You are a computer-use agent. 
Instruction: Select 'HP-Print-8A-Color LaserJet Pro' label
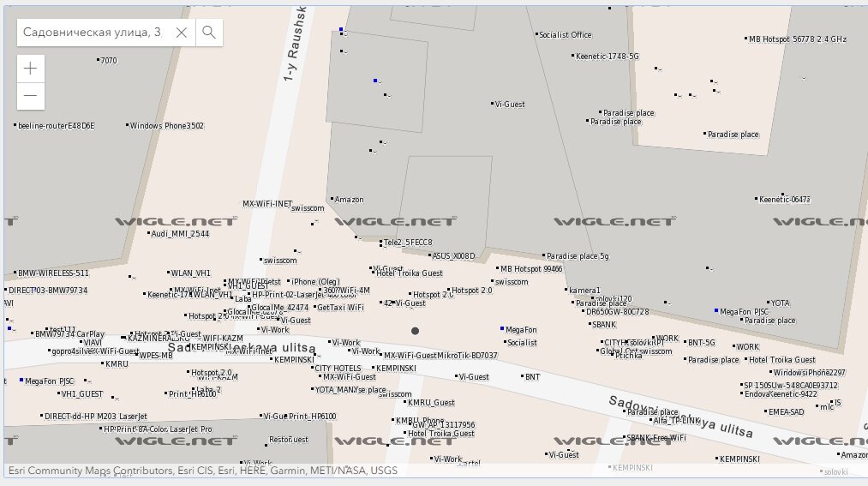[x=158, y=429]
